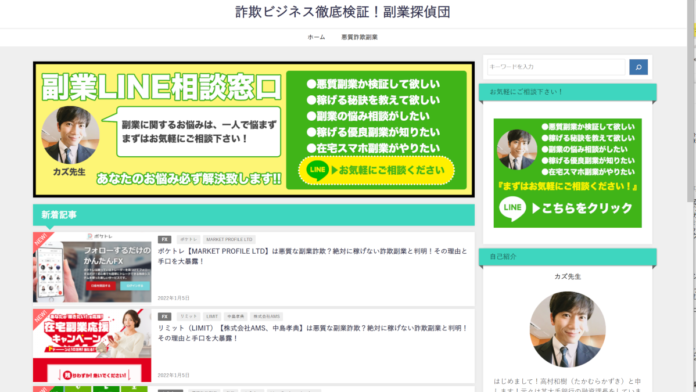Click the FX category tag on ポケトレ article
696x392 pixels.
pyautogui.click(x=164, y=239)
